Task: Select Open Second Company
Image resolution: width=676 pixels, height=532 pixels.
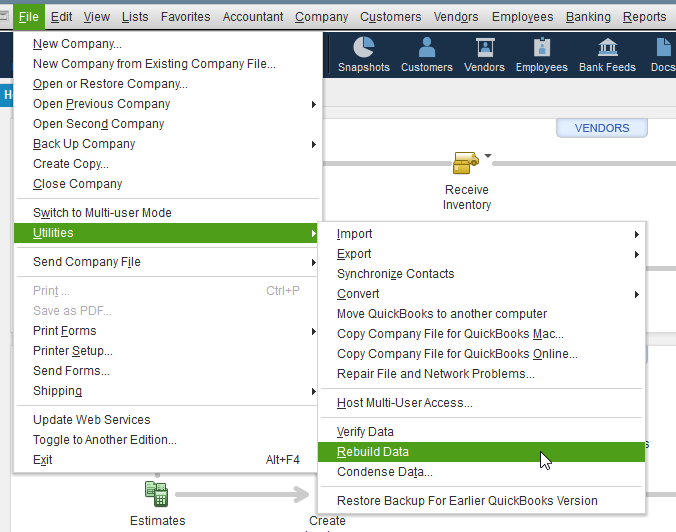Action: 166,124
